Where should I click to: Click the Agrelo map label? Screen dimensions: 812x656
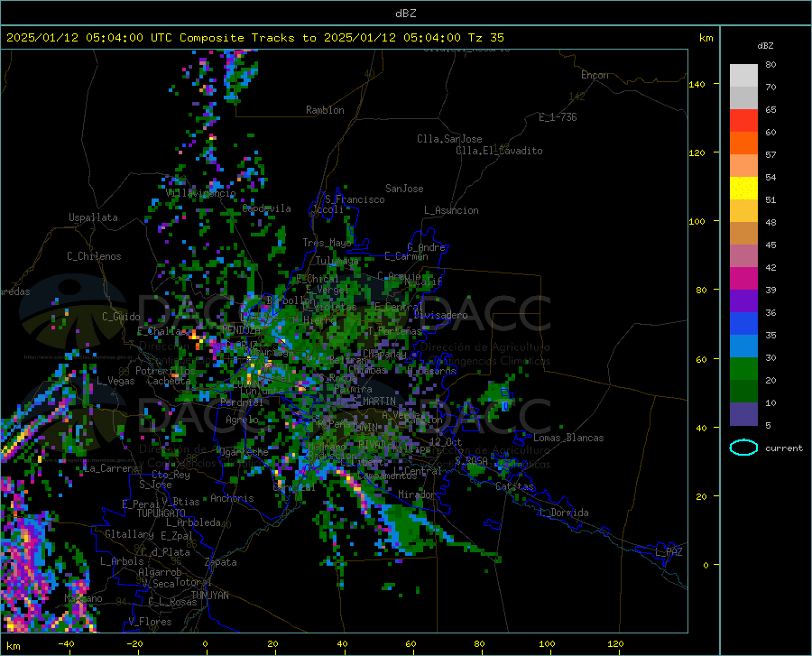tap(242, 420)
